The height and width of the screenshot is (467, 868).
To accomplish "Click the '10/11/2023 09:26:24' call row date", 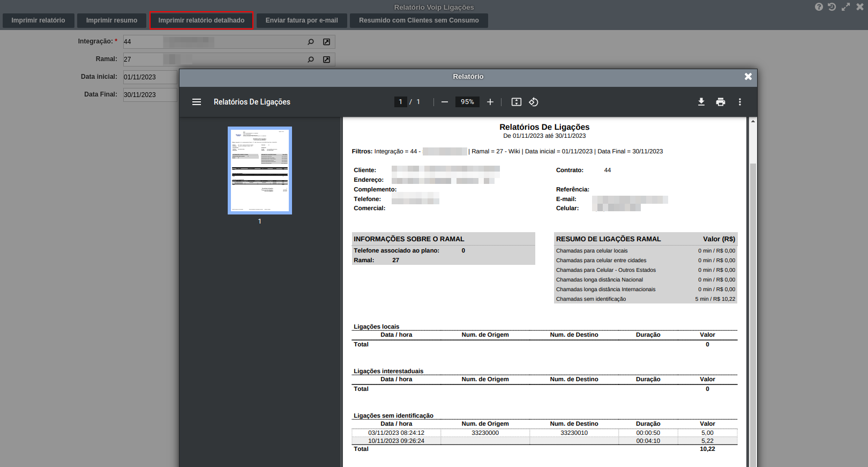I will tap(396, 441).
